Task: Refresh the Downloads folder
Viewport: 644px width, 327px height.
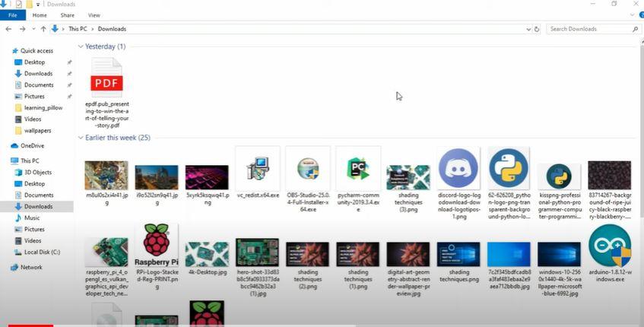Action: [x=536, y=29]
